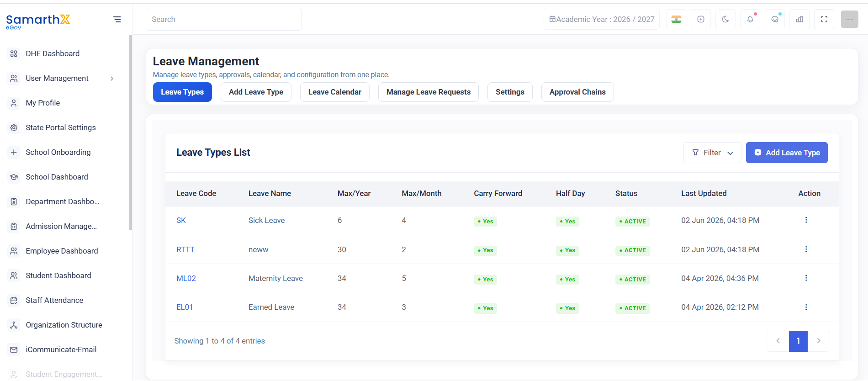Viewport: 868px width, 381px height.
Task: Open the notifications bell
Action: tap(750, 19)
